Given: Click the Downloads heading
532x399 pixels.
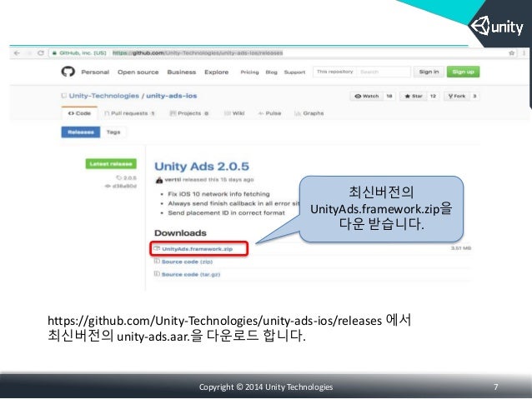Looking at the screenshot, I should click(180, 233).
